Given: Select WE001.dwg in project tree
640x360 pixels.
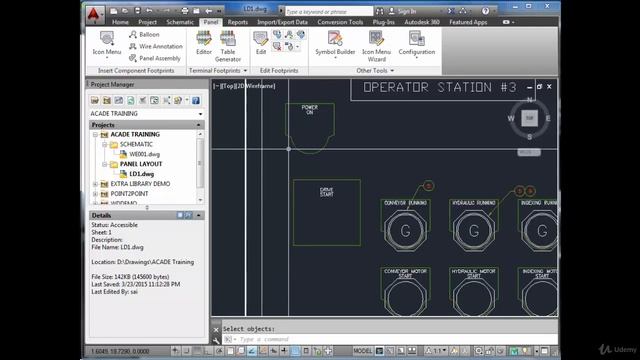Looking at the screenshot, I should click(144, 154).
